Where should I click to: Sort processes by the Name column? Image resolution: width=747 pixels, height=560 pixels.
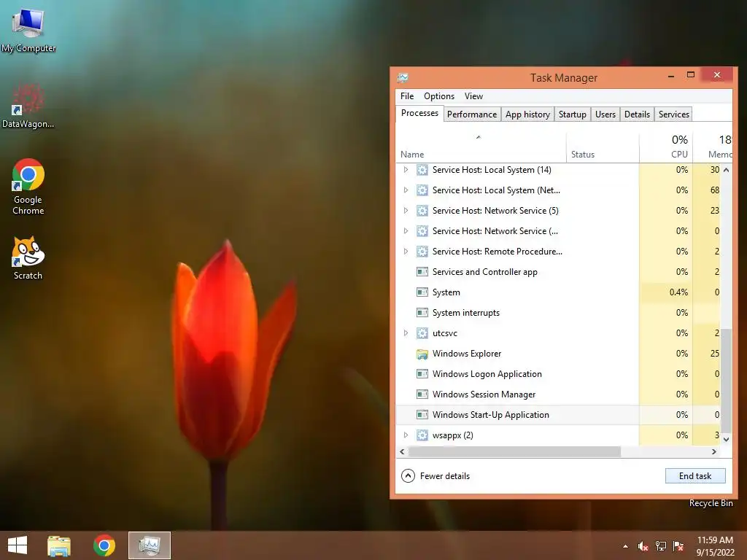coord(481,147)
